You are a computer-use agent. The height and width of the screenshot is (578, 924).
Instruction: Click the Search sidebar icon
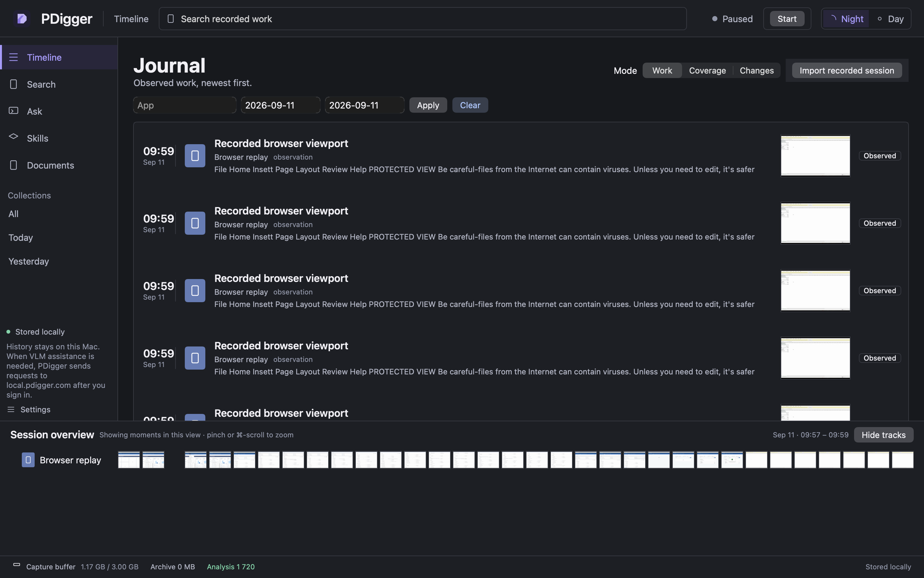point(13,84)
